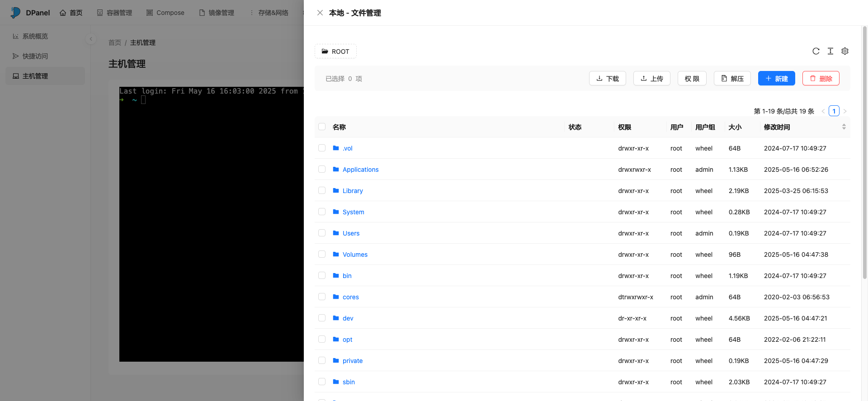Click the red 删除 delete button

[821, 78]
